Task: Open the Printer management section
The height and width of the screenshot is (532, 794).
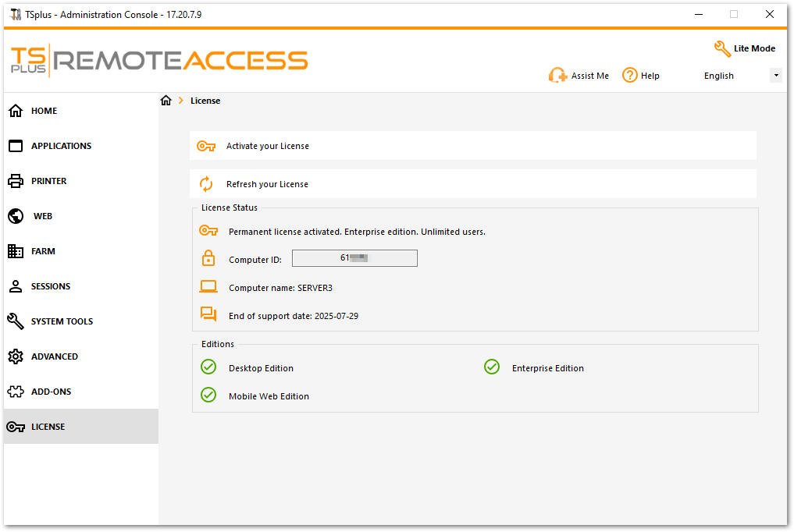Action: click(x=47, y=181)
